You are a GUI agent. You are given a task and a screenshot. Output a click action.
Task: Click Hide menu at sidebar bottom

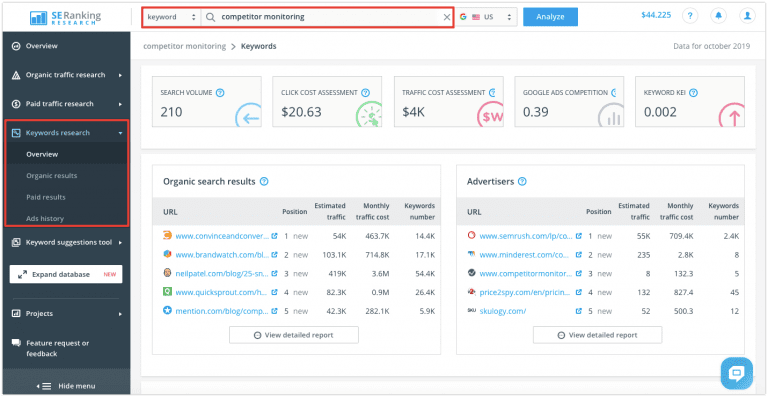pyautogui.click(x=67, y=386)
